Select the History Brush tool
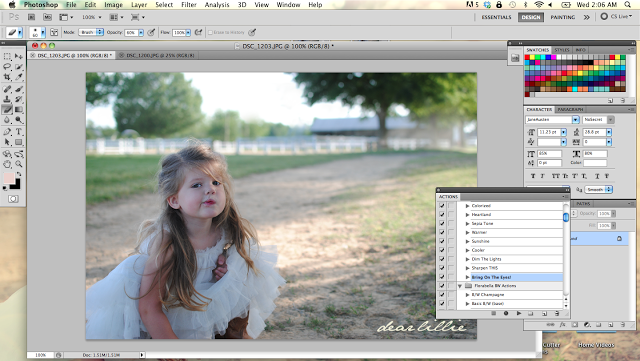Image resolution: width=640 pixels, height=361 pixels. (x=18, y=99)
